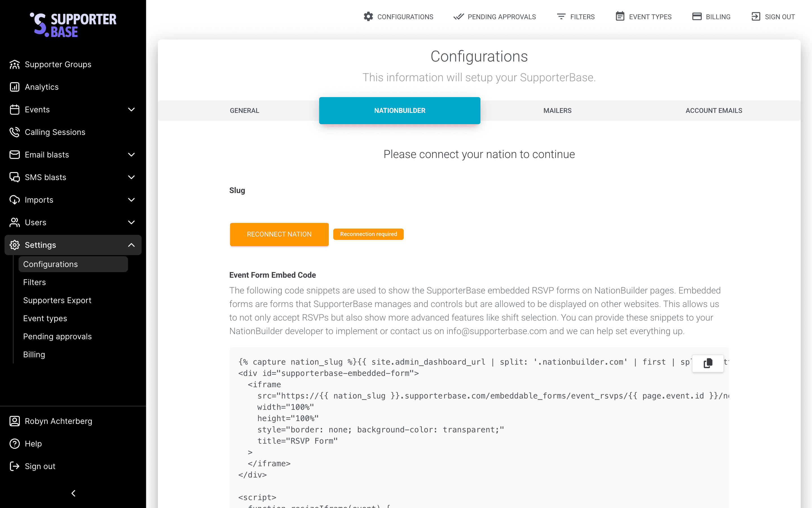
Task: Click the Supporter Groups people icon
Action: [14, 65]
